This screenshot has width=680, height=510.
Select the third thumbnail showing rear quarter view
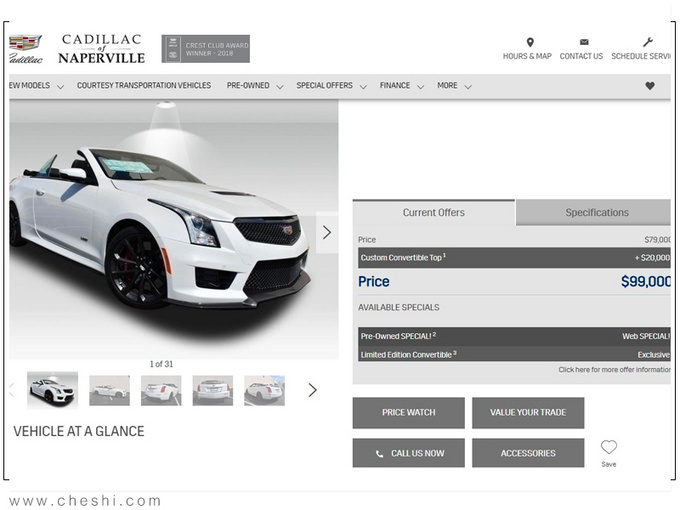tap(161, 391)
